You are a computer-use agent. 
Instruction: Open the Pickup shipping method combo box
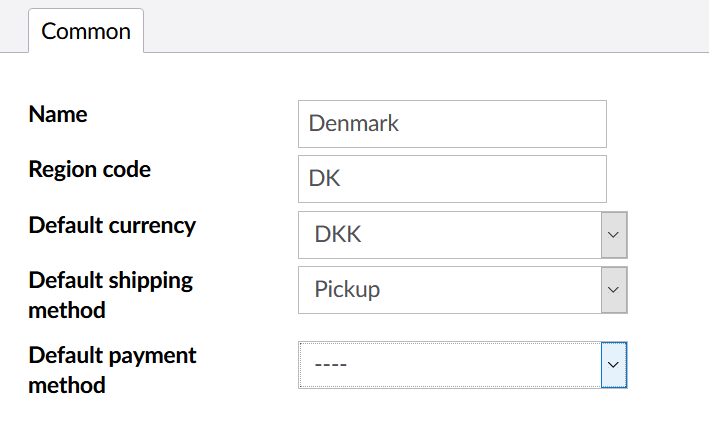(463, 290)
